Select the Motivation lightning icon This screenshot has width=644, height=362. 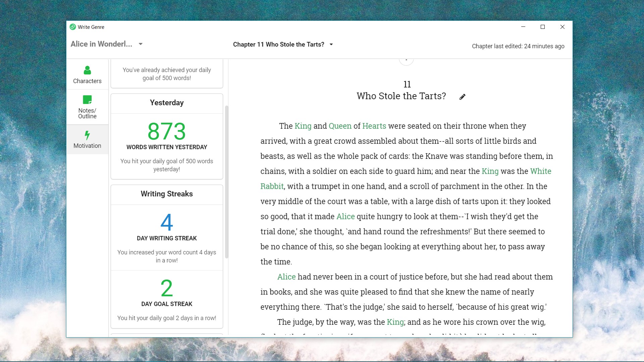point(87,135)
